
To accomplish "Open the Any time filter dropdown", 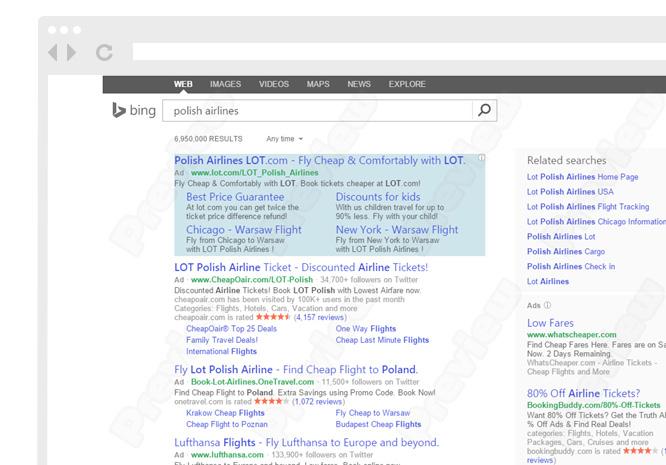I will click(285, 139).
